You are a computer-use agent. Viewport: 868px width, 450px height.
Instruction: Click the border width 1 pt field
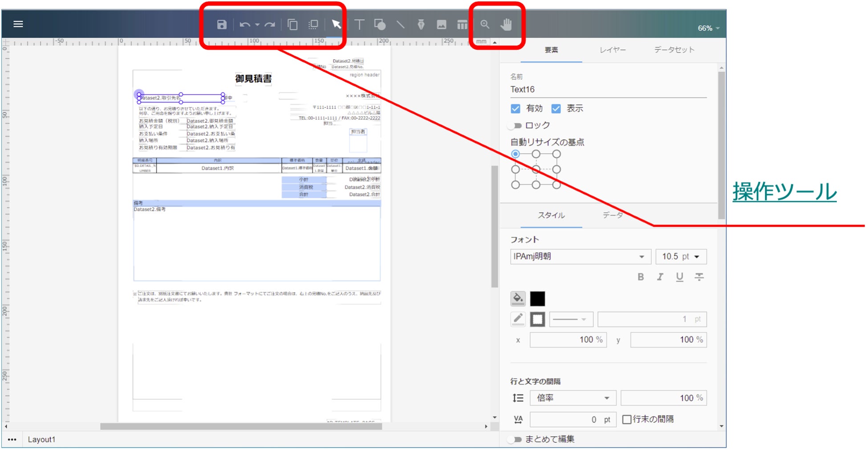point(652,319)
